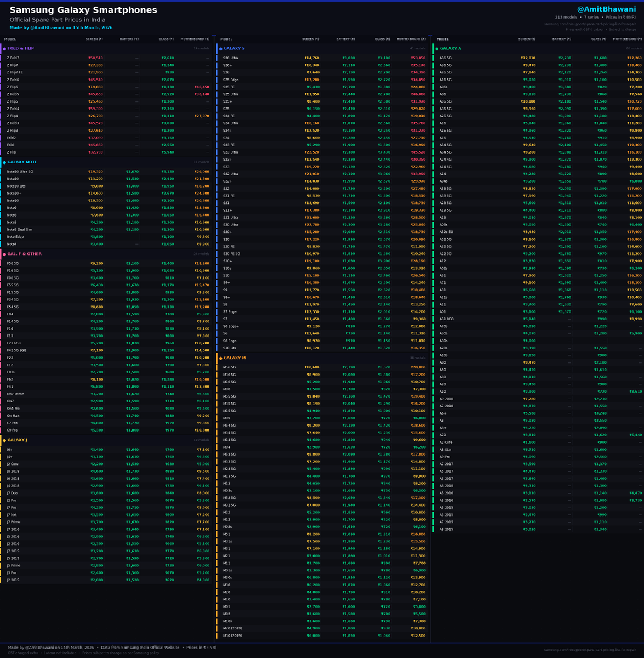Click the MOTHERBOARD column header above GALAXY S
Image resolution: width=644 pixels, height=658 pixels.
point(411,39)
